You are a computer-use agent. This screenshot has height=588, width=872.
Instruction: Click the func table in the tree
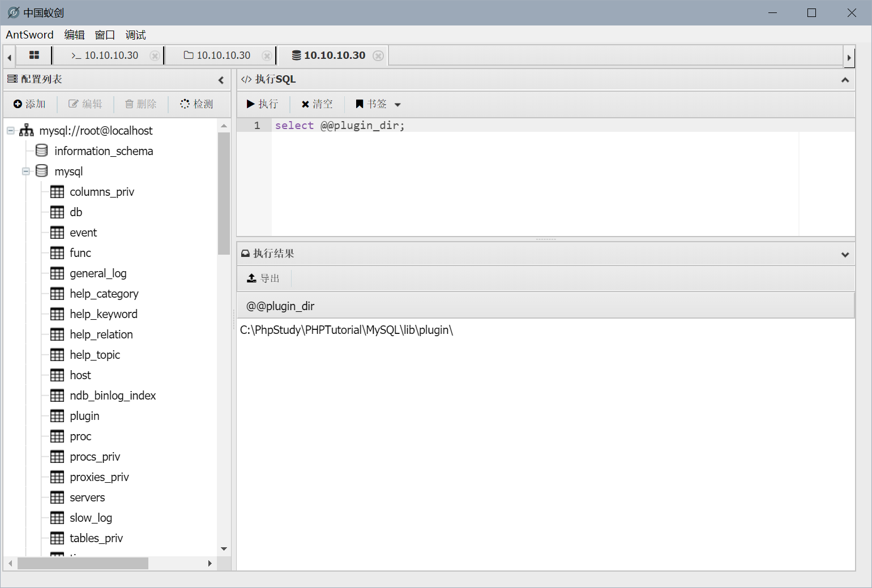[x=80, y=253]
